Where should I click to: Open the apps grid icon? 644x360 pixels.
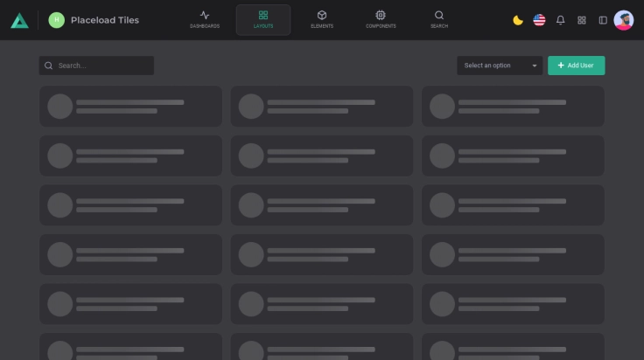tap(582, 20)
